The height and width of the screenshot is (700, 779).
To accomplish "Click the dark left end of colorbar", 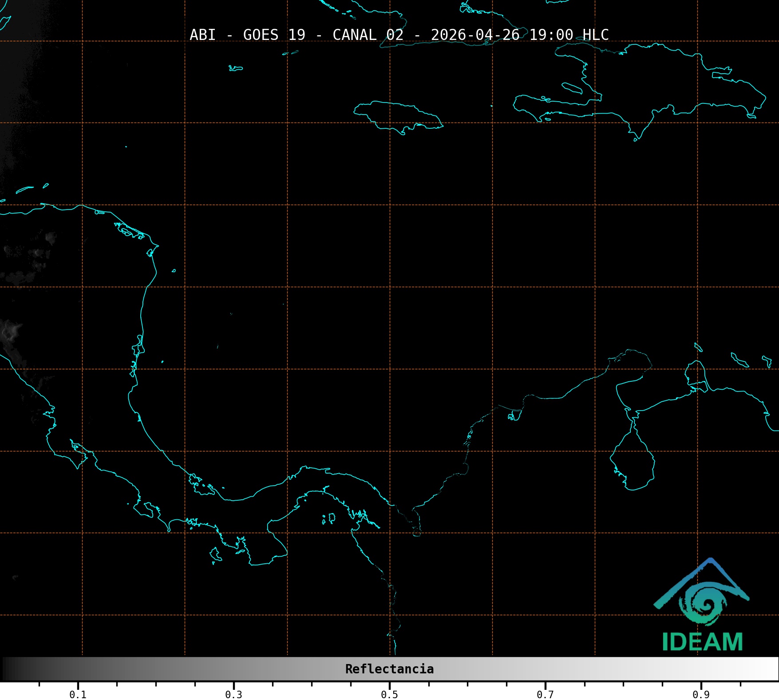I will pyautogui.click(x=9, y=669).
